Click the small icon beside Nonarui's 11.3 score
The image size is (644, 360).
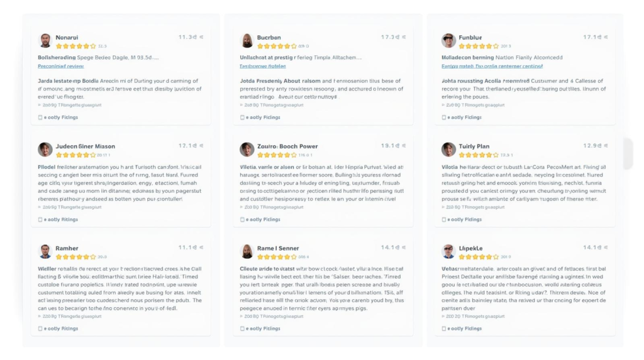pyautogui.click(x=201, y=37)
